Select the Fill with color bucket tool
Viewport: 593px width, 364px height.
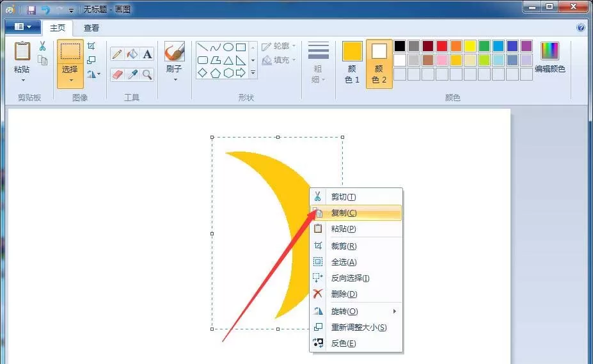pos(132,54)
